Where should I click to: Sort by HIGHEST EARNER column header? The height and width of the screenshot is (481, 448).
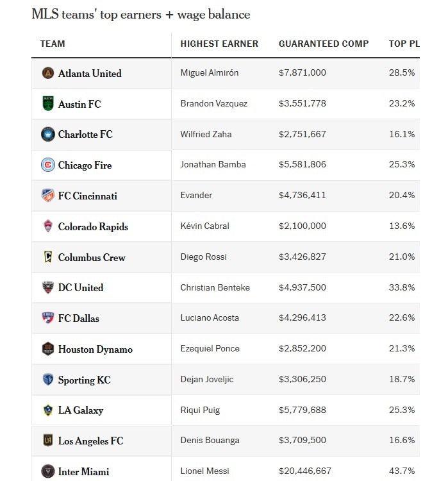[219, 44]
